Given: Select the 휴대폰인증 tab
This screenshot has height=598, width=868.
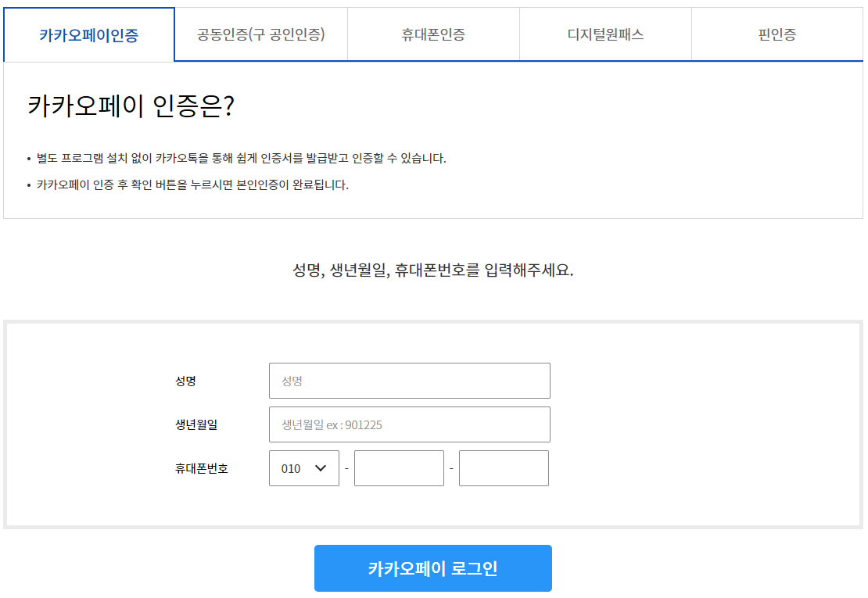Looking at the screenshot, I should point(433,34).
